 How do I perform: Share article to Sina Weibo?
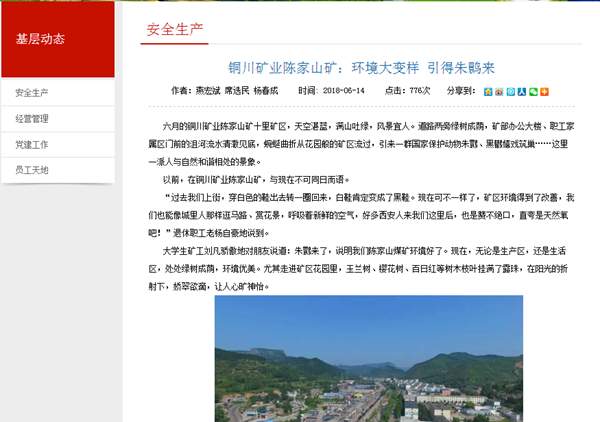click(500, 91)
